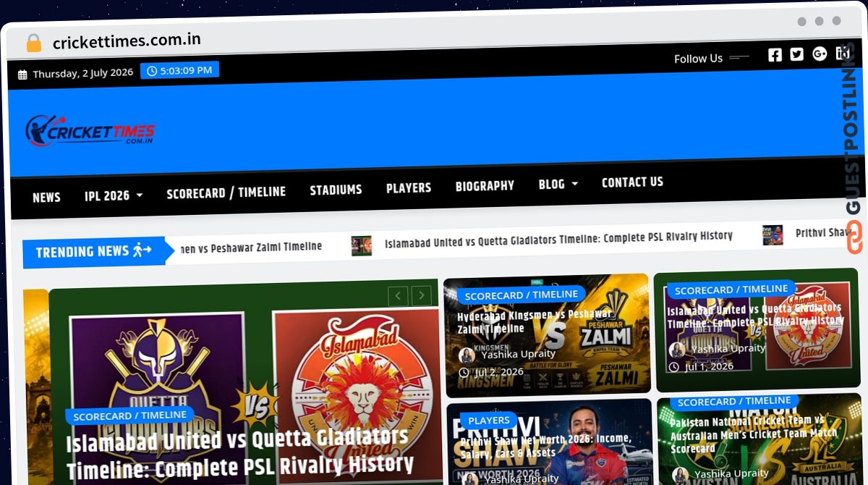868x485 pixels.
Task: Open the Stadiums menu item
Action: click(x=336, y=190)
